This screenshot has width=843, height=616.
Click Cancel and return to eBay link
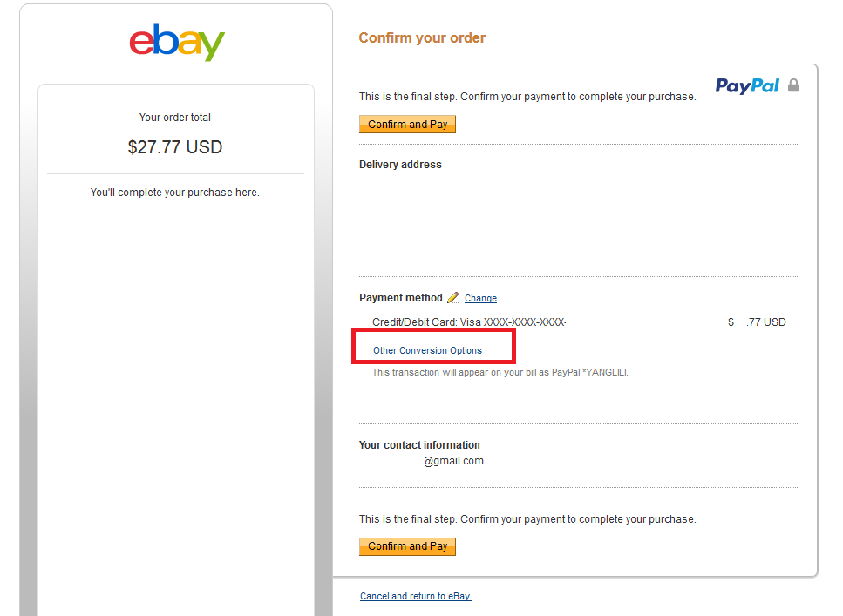[416, 596]
